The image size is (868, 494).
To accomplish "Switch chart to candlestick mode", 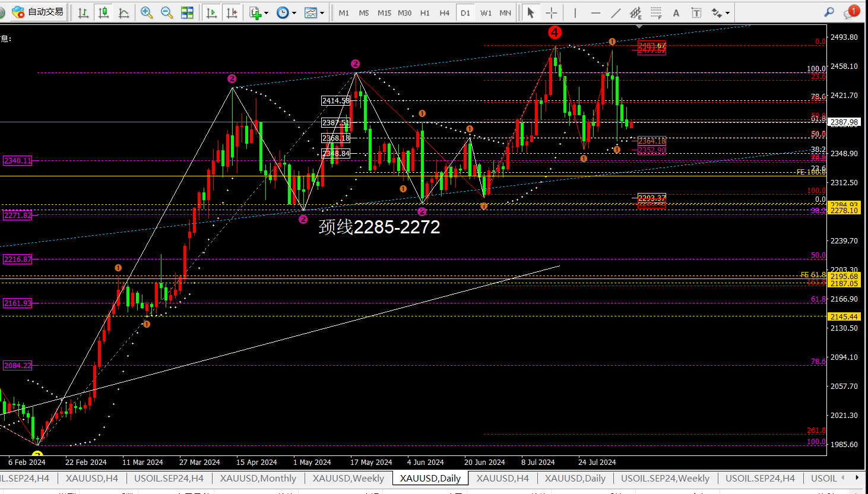I will (103, 12).
